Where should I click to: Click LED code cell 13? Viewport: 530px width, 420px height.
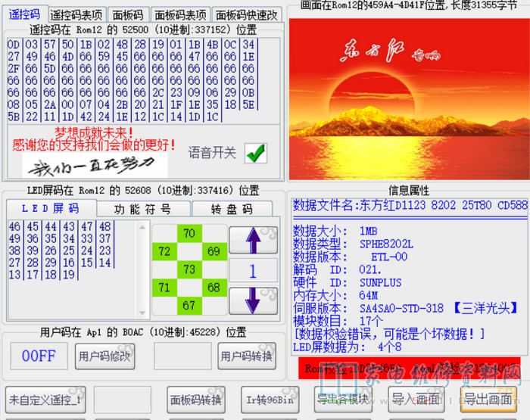pos(14,275)
